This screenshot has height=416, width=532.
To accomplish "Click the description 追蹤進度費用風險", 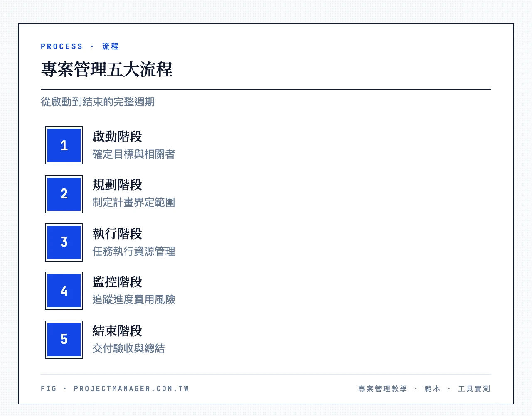I will [x=134, y=299].
